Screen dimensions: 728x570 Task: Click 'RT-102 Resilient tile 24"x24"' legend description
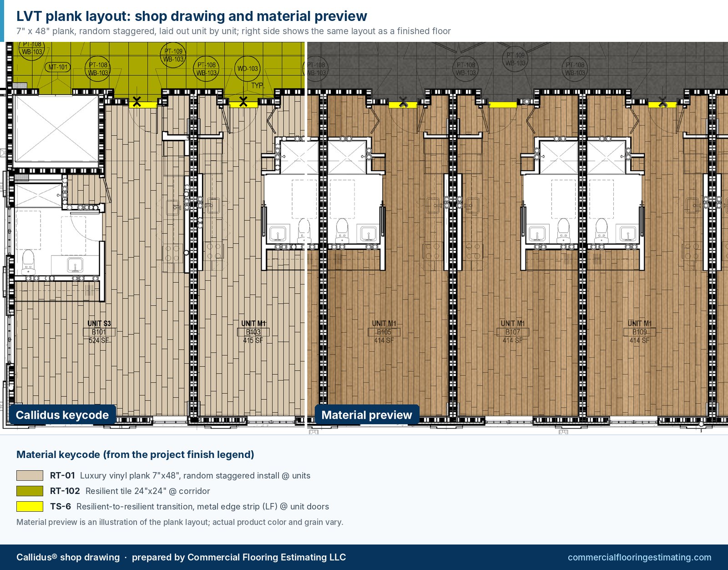pos(130,491)
